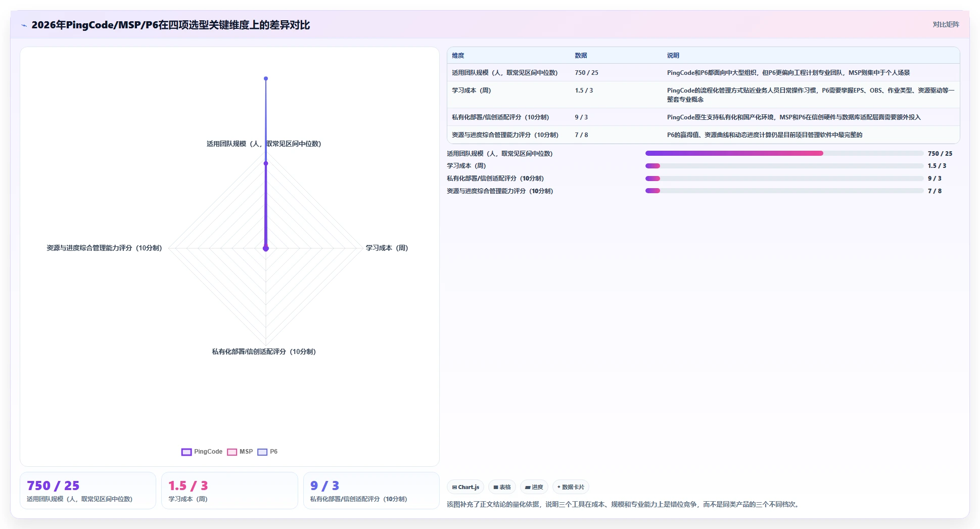Toggle the PingCode legend item in the radar chart
Image resolution: width=980 pixels, height=529 pixels.
click(202, 452)
